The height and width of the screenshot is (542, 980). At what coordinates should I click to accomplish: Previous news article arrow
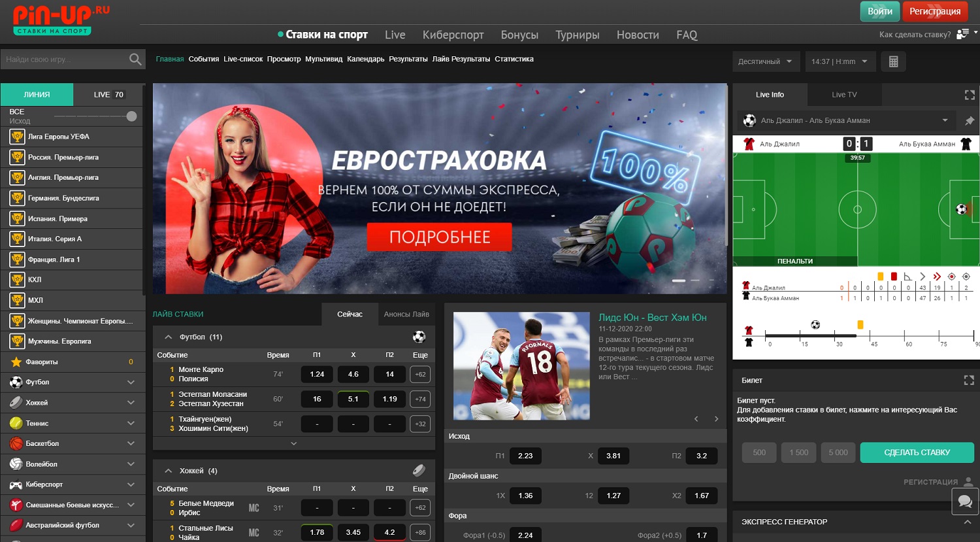click(696, 418)
